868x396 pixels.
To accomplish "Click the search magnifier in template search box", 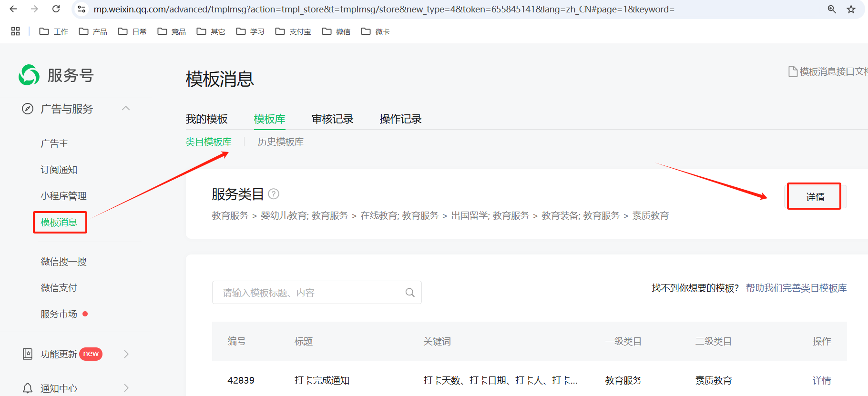I will pyautogui.click(x=410, y=293).
